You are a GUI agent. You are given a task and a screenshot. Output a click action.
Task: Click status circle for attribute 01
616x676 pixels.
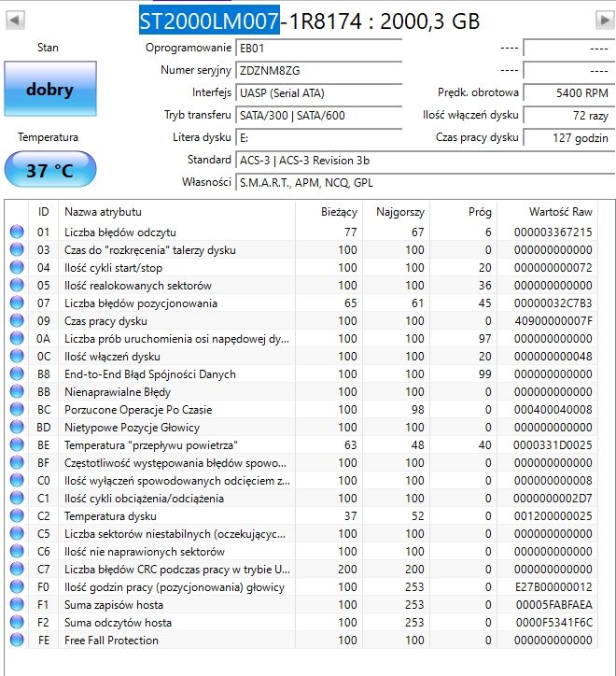[17, 232]
